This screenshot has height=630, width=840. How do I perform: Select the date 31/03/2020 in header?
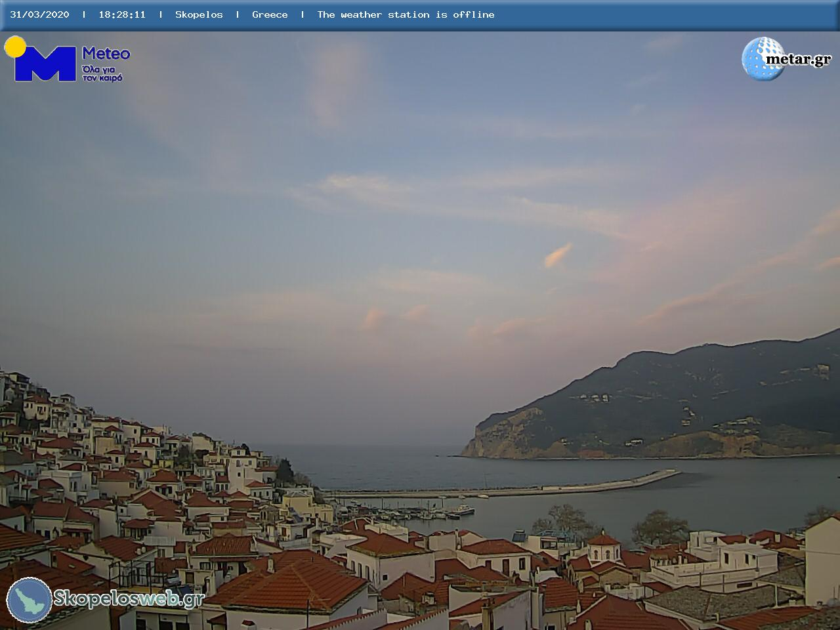pos(39,14)
